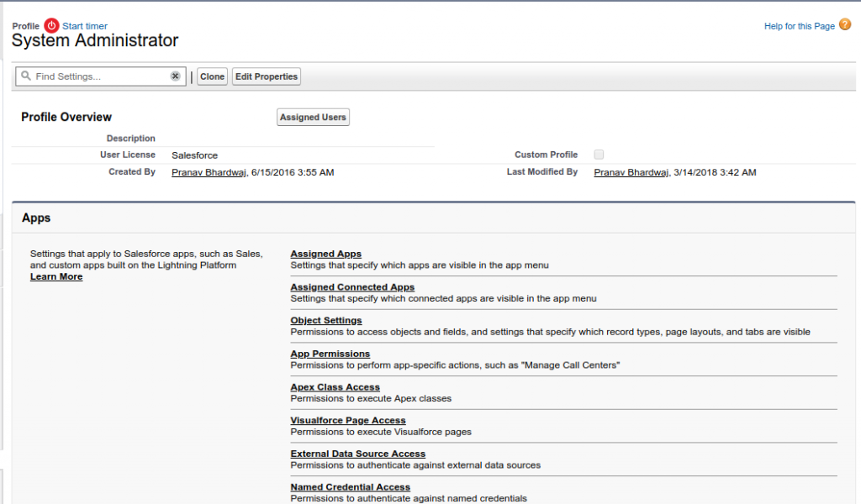Open External Data Source Access
The image size is (861, 504).
(357, 454)
